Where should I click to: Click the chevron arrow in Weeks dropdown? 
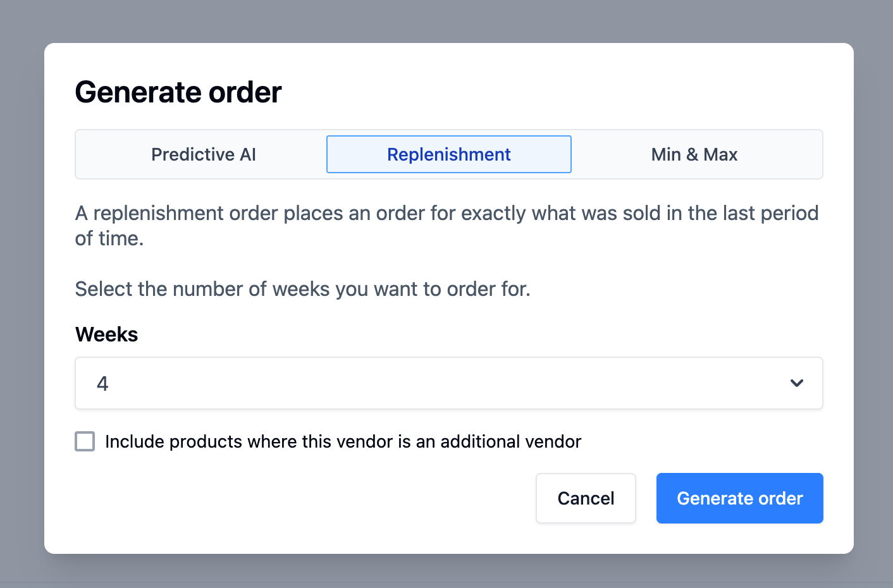[x=796, y=383]
